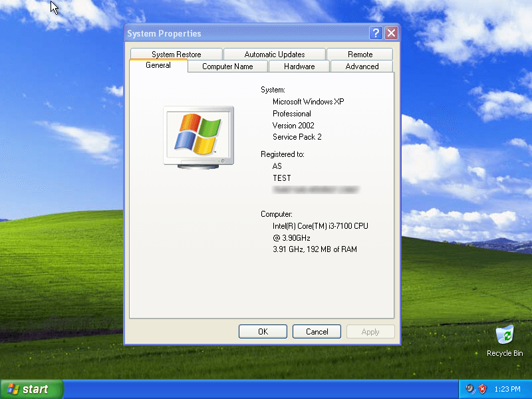Click the 'Microsoft Windows XP' text
This screenshot has width=532, height=399.
pyautogui.click(x=309, y=102)
